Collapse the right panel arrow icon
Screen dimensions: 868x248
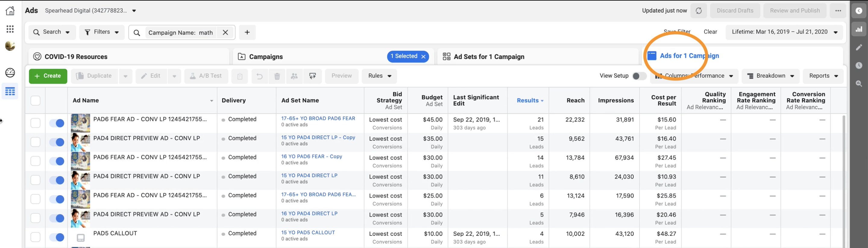point(859,11)
